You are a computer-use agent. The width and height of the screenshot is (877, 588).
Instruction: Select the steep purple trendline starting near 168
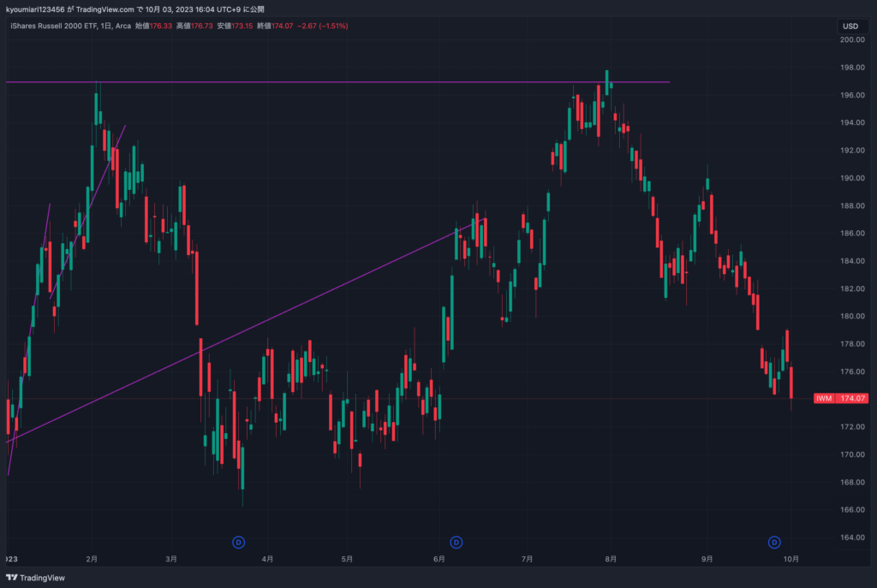29,338
